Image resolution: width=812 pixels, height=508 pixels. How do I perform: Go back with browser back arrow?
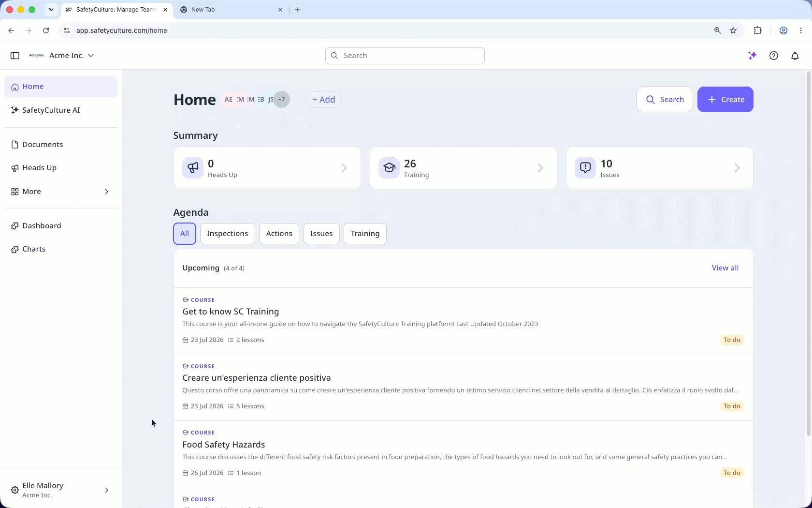pos(11,30)
